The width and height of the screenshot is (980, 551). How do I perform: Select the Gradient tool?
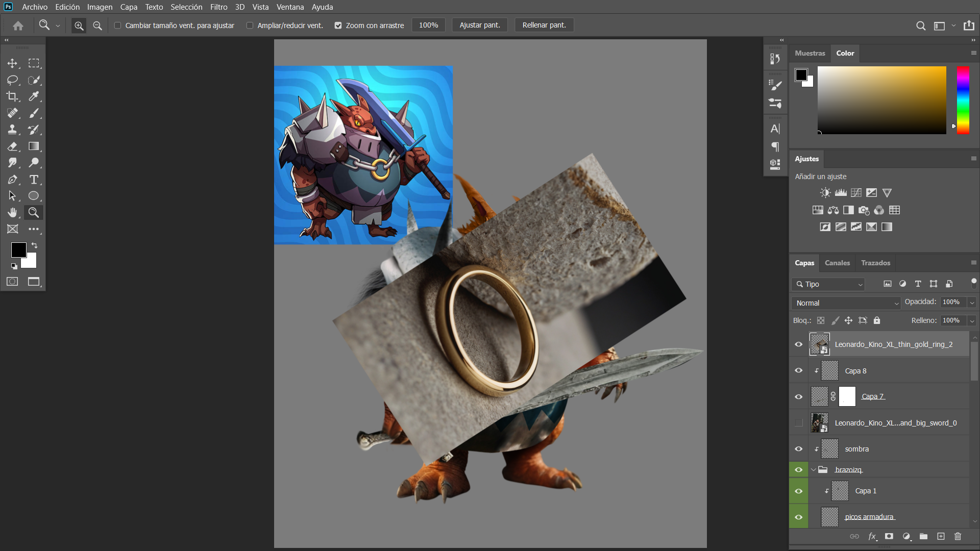34,146
